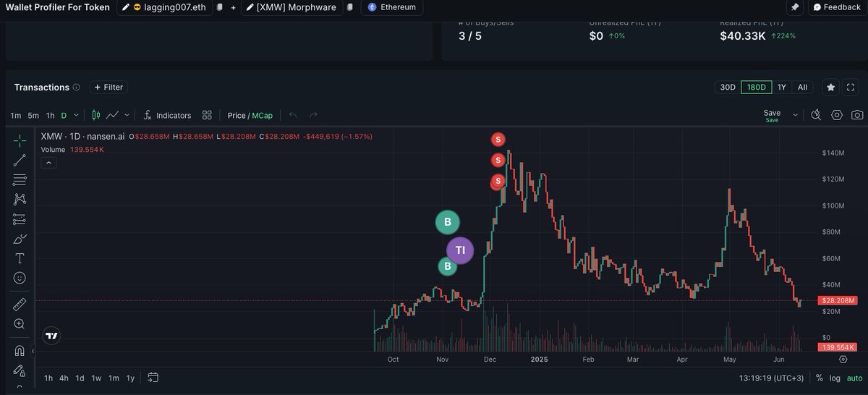This screenshot has height=395, width=868.
Task: Open the Indicators dialog
Action: [167, 115]
